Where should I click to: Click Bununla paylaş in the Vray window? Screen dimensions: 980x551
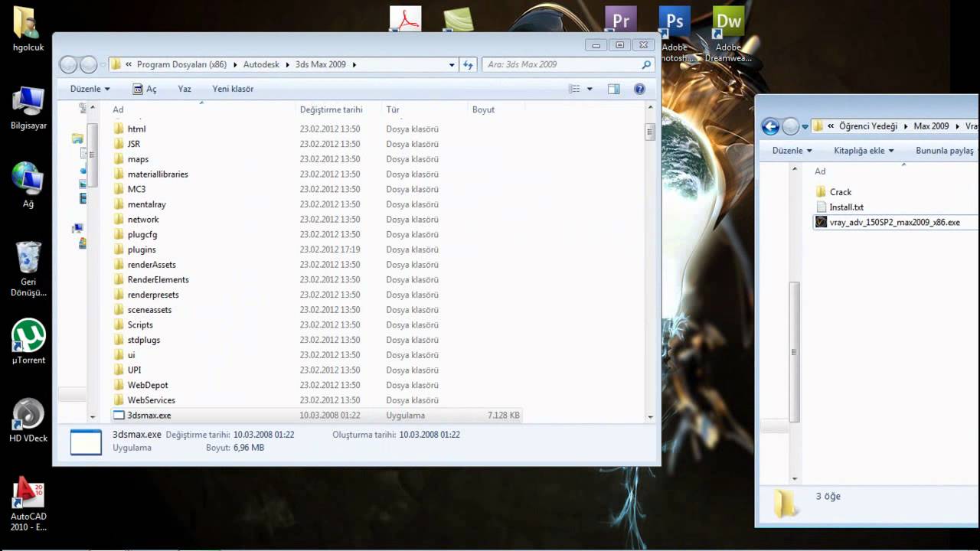(x=945, y=151)
